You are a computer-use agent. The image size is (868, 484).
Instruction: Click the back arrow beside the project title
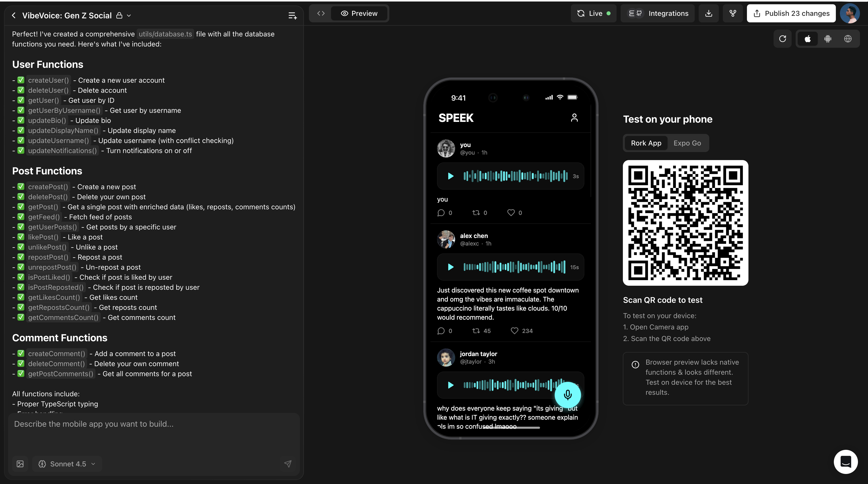[x=14, y=16]
